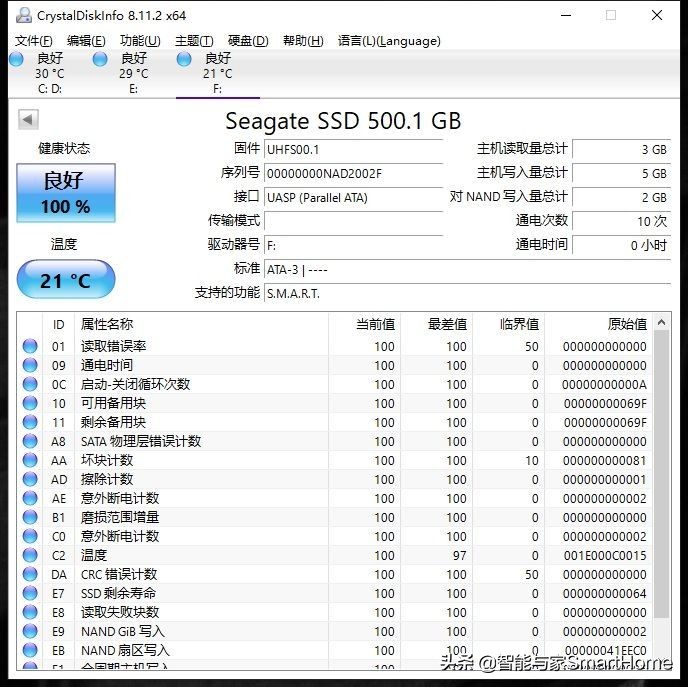Click blue status dot for ID 10 row
The width and height of the screenshot is (688, 687).
pos(30,403)
